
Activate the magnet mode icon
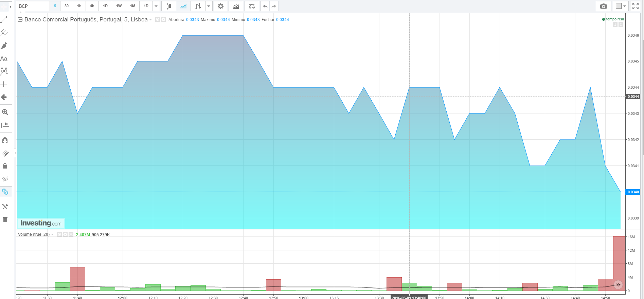5,140
